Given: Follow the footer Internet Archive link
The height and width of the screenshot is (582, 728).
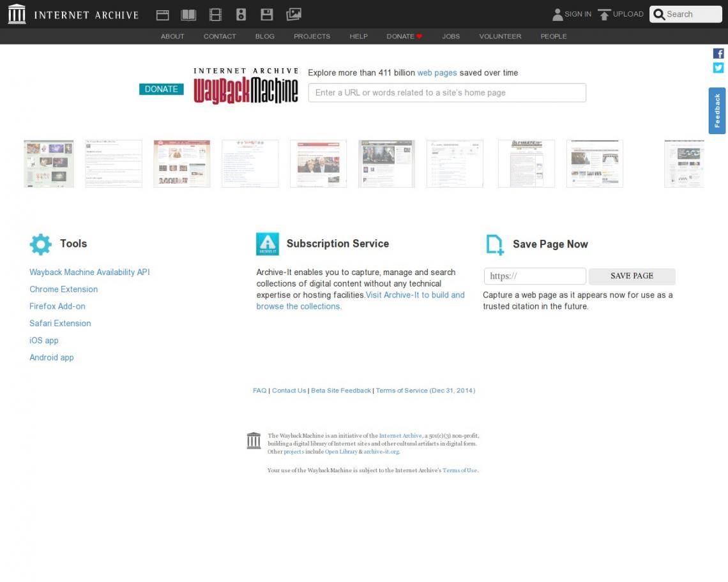Looking at the screenshot, I should (400, 436).
